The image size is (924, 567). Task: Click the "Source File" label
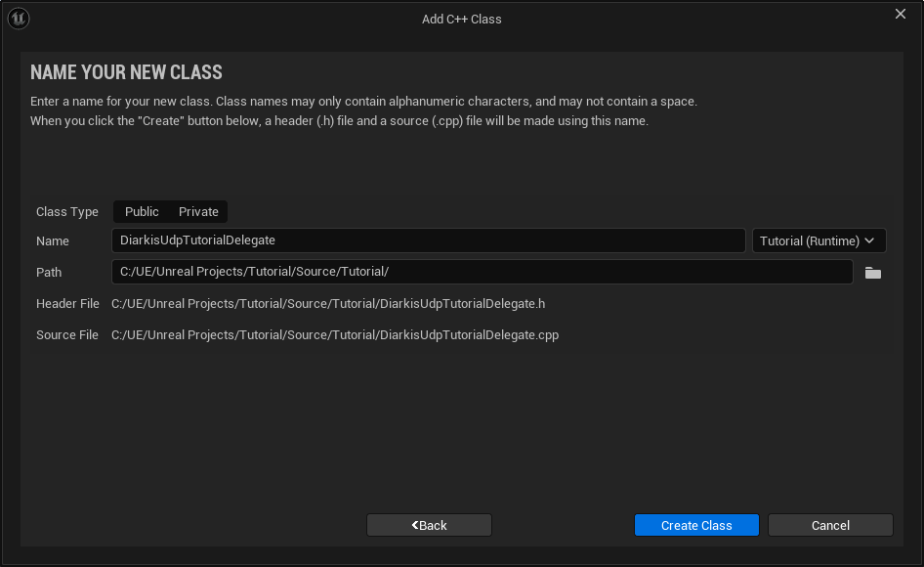(67, 335)
